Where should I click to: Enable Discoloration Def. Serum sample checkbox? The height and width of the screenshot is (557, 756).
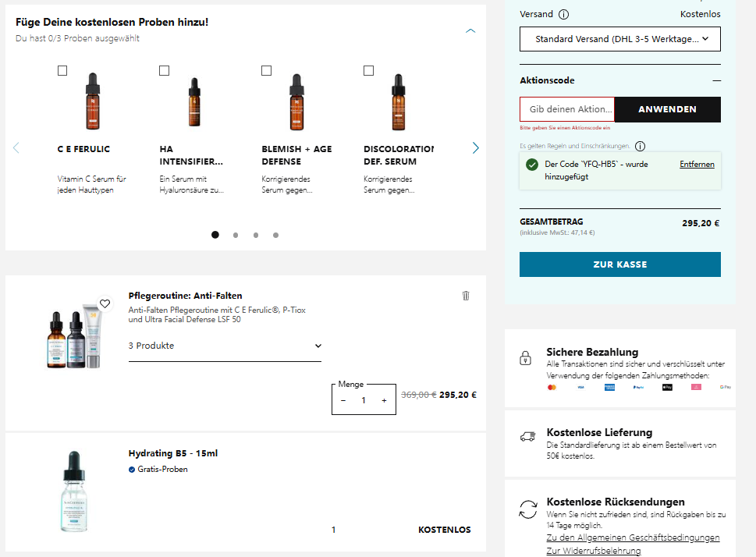pos(368,71)
